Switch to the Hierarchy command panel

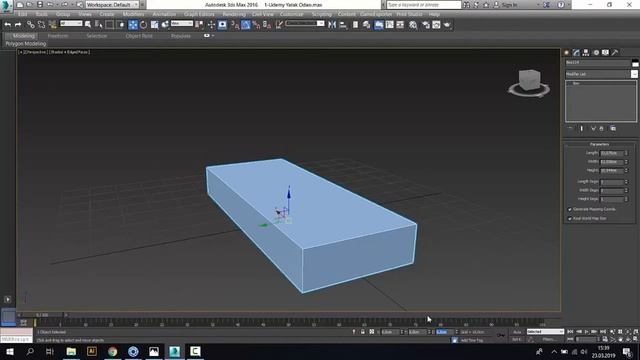[586, 53]
